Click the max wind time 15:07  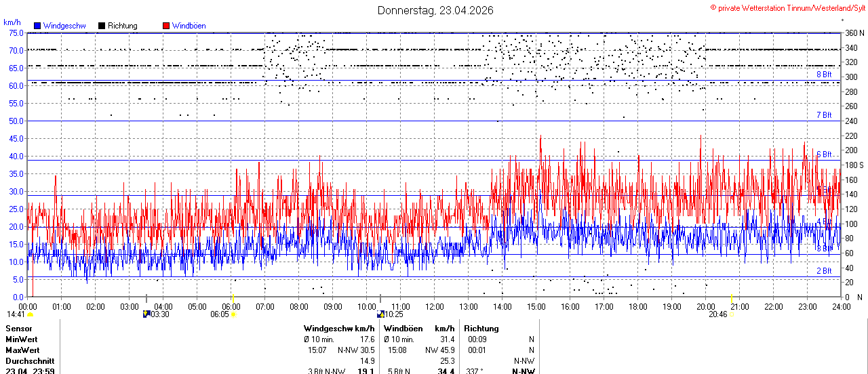317,350
